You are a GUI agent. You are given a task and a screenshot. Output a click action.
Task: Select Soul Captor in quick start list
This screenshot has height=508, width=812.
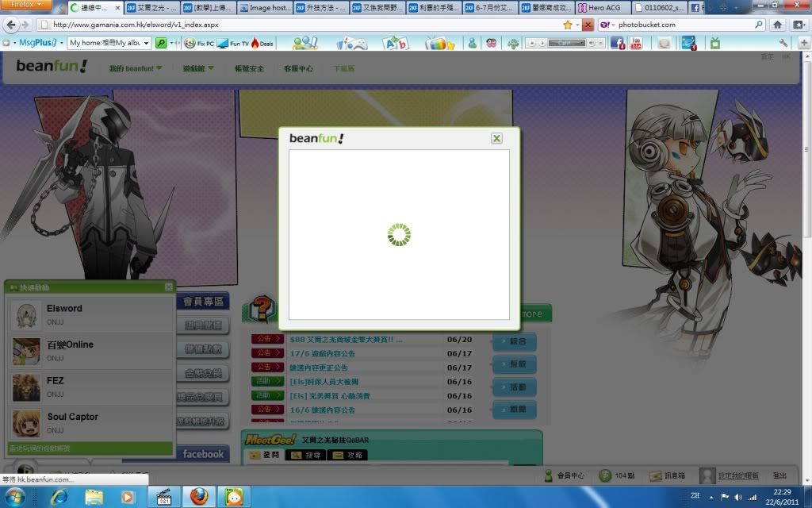tap(72, 417)
